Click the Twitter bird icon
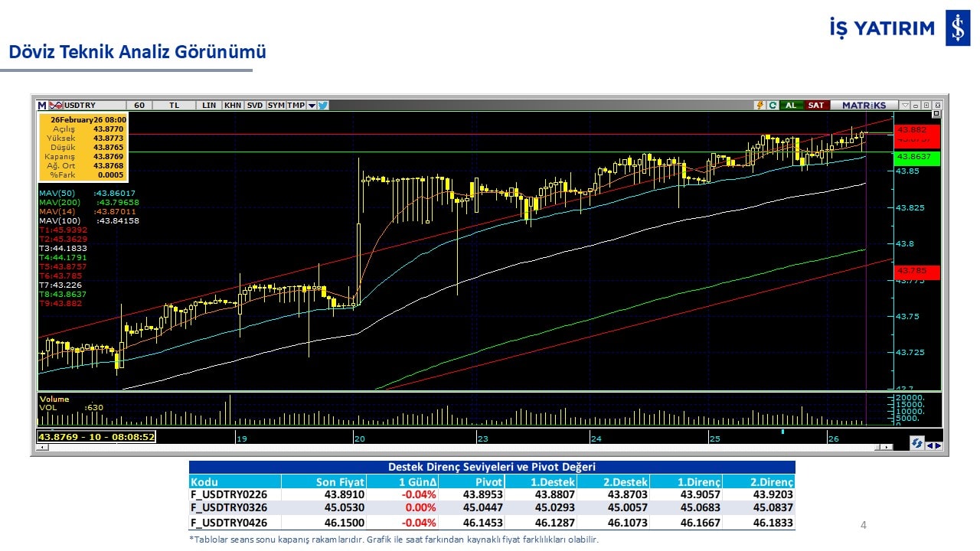 [x=323, y=105]
